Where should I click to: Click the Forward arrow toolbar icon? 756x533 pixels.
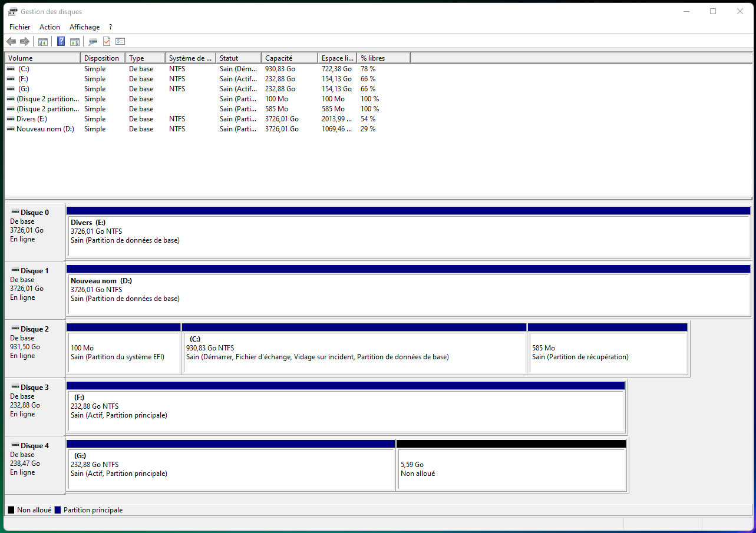coord(25,42)
